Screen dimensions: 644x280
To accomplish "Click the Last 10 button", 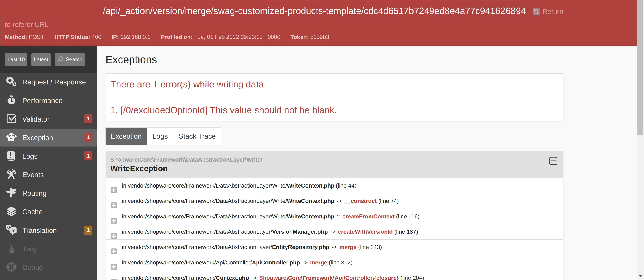I will click(x=16, y=59).
